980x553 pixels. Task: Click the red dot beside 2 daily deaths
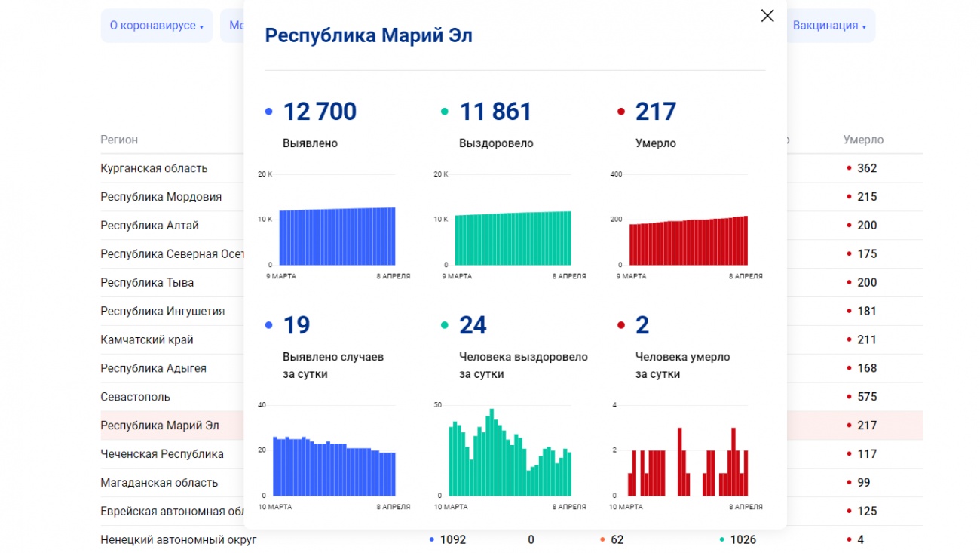point(621,326)
